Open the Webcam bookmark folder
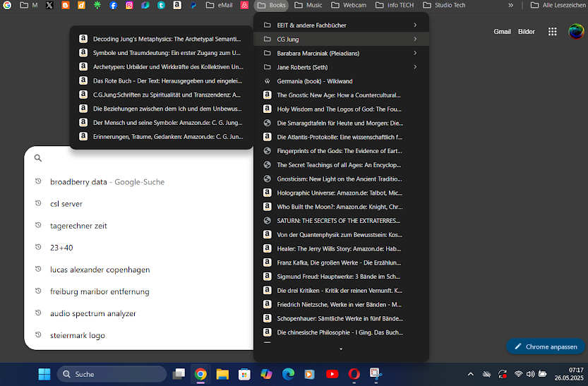 (x=349, y=5)
